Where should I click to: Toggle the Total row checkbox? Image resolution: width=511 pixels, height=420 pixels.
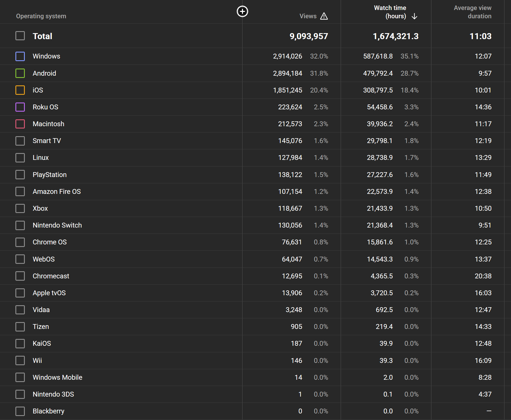(20, 36)
